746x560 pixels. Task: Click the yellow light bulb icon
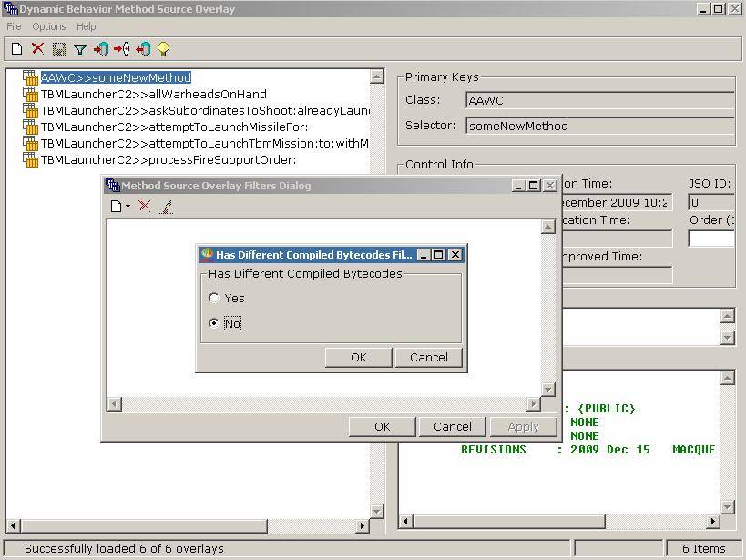pyautogui.click(x=164, y=49)
